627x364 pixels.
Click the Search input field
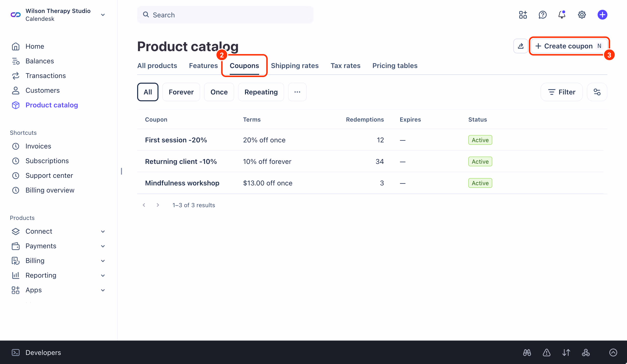point(225,15)
